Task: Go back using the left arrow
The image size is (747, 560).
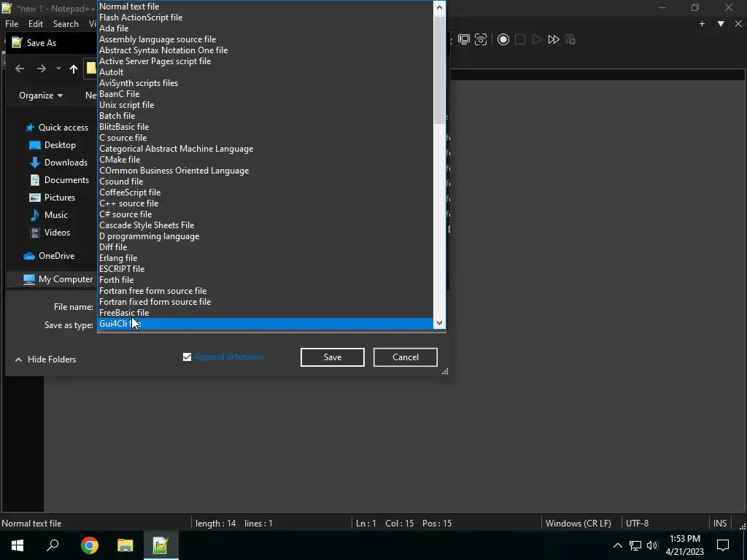Action: tap(20, 69)
